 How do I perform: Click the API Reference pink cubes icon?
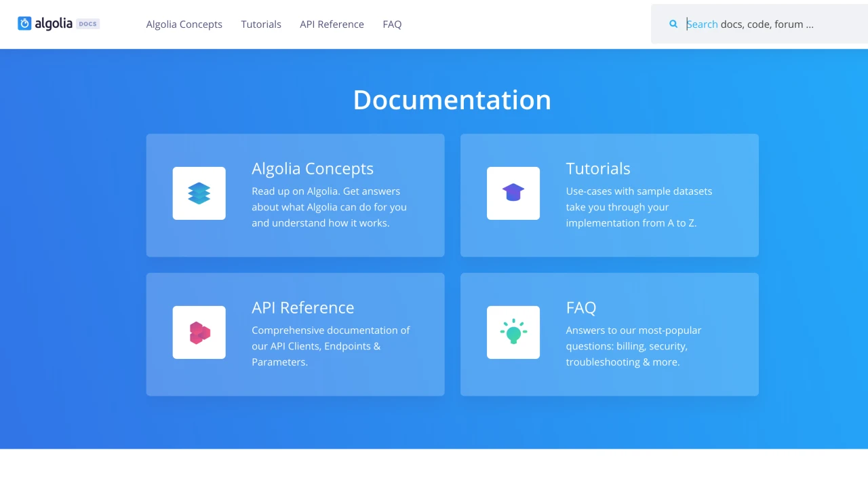click(x=199, y=332)
